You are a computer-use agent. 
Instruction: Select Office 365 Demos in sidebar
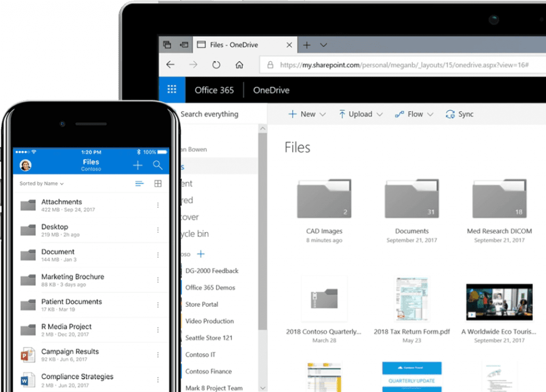210,287
